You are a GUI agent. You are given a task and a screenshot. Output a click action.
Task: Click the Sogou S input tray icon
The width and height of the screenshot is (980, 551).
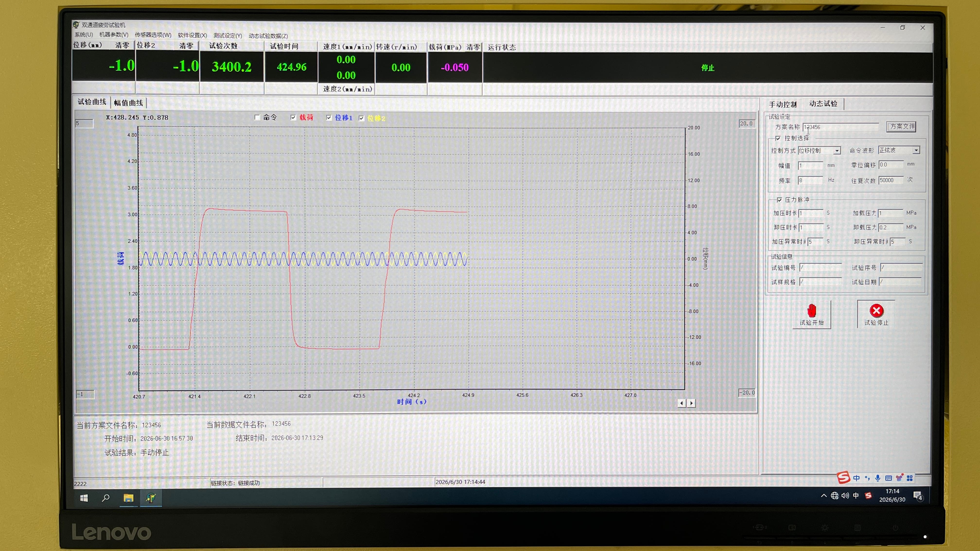(x=868, y=495)
